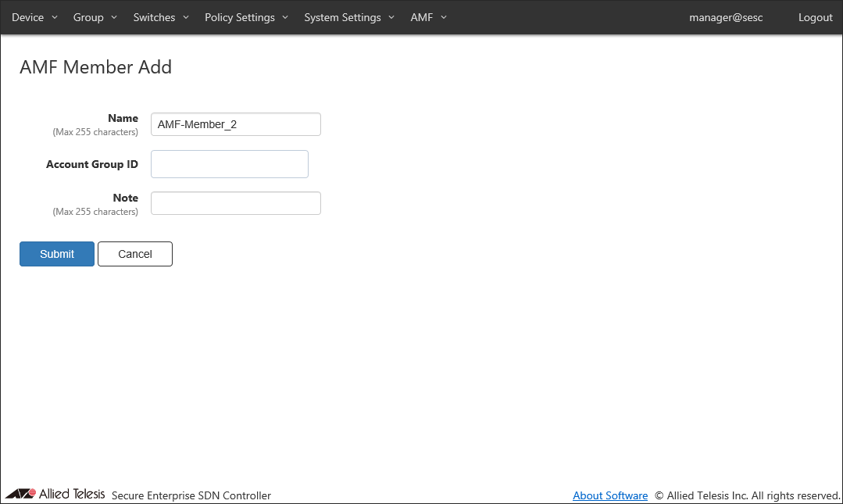
Task: Click the Secure Enterprise SDN Controller text
Action: pyautogui.click(x=191, y=495)
